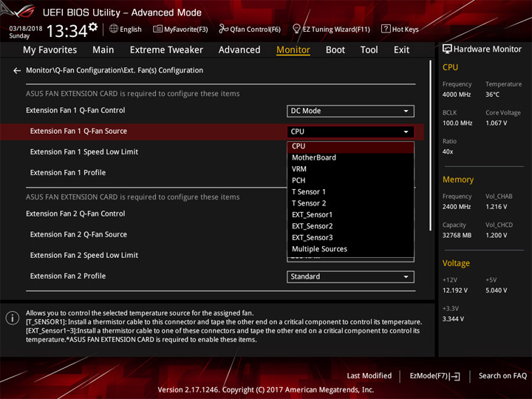Select VRM as fan source

pos(350,169)
